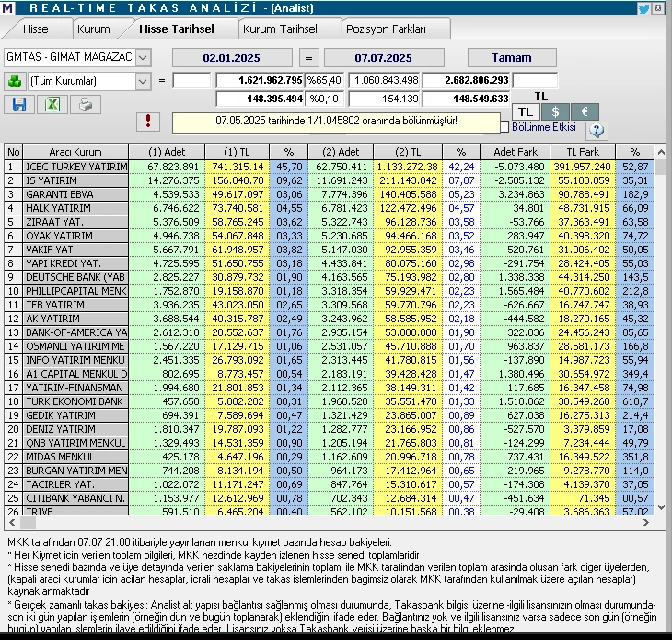
Task: Save data with floppy disk icon
Action: click(19, 104)
